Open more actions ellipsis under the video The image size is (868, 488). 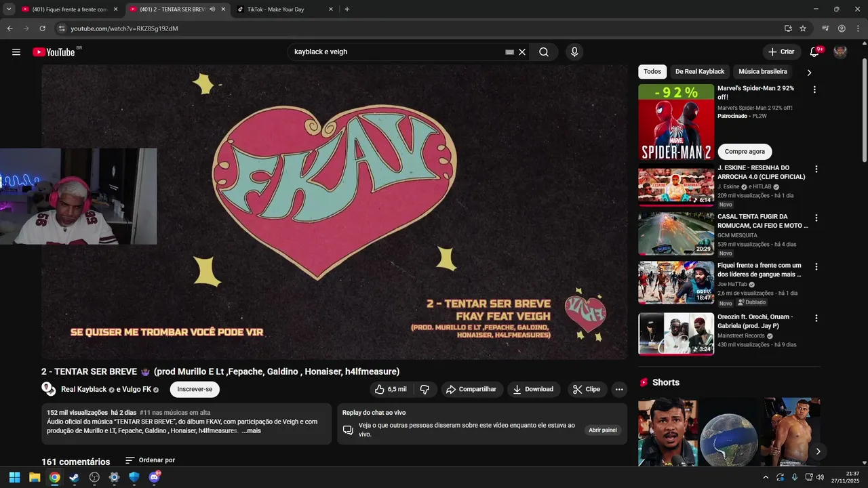tap(619, 389)
